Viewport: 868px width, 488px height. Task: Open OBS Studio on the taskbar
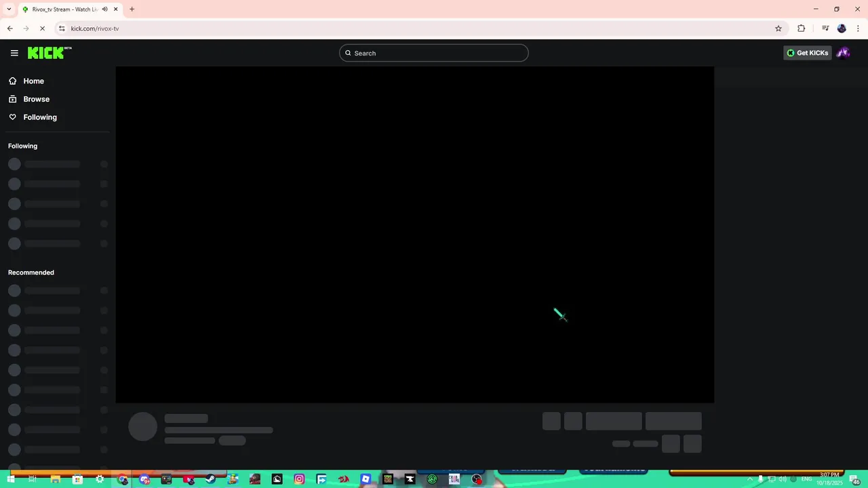pos(477,479)
